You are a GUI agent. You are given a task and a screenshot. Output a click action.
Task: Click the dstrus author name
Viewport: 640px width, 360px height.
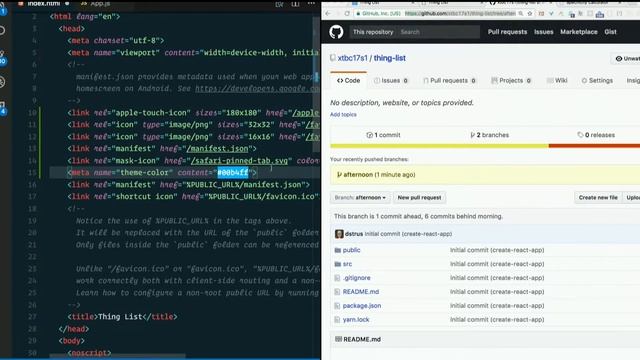click(x=354, y=234)
